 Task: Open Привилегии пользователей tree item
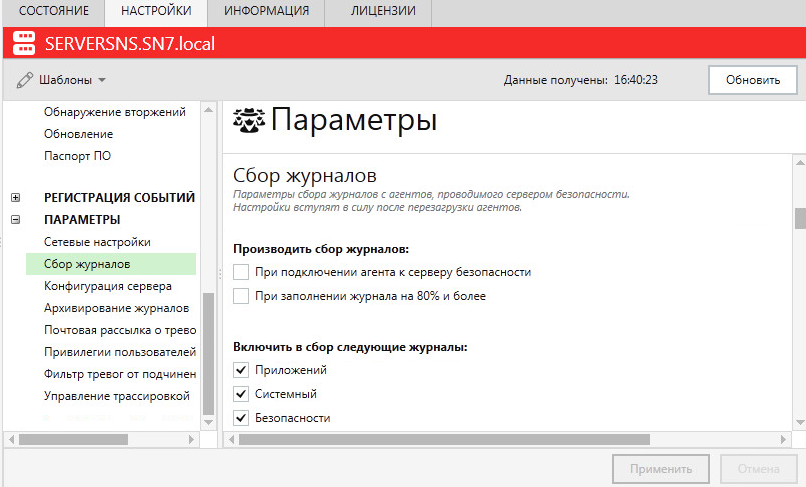pyautogui.click(x=120, y=352)
